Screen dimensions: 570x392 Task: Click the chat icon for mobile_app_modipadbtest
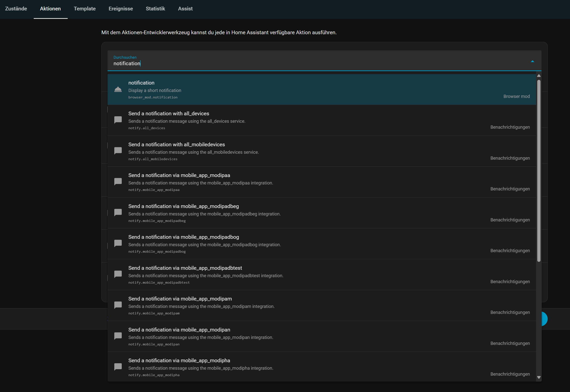[118, 274]
